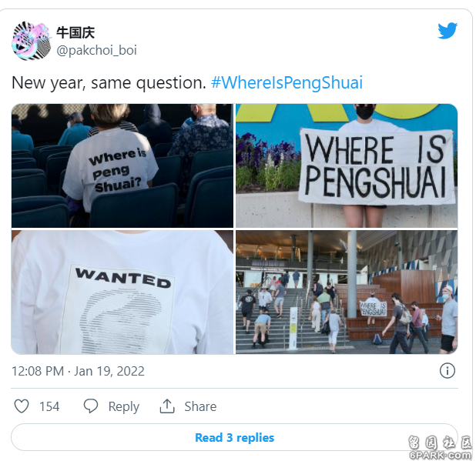Open photo of stadium entrance stairs
This screenshot has height=461, width=476.
tap(347, 292)
